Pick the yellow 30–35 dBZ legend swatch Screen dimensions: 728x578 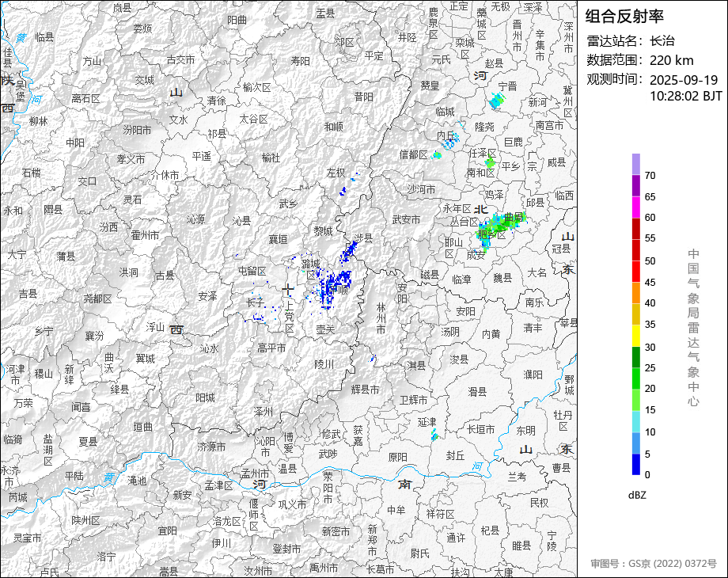pyautogui.click(x=636, y=336)
